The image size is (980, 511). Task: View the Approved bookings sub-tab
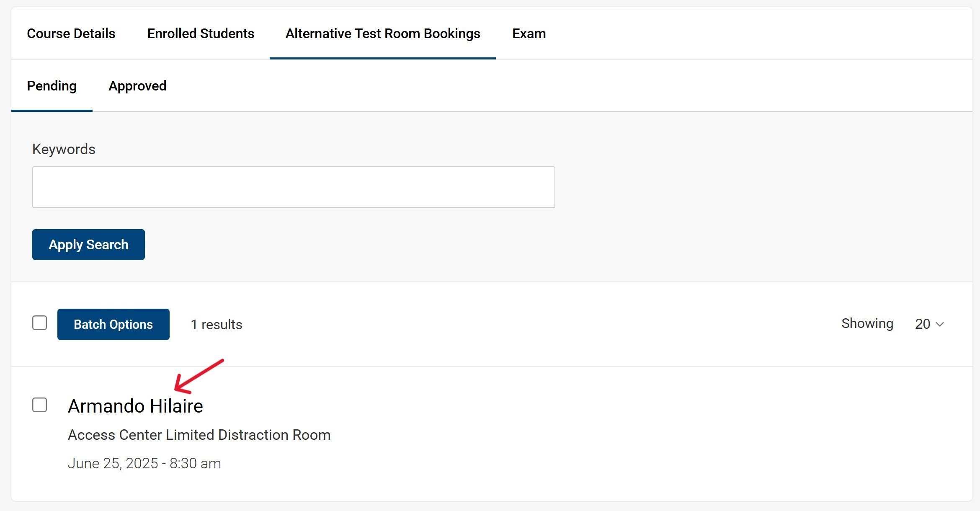[x=137, y=86]
